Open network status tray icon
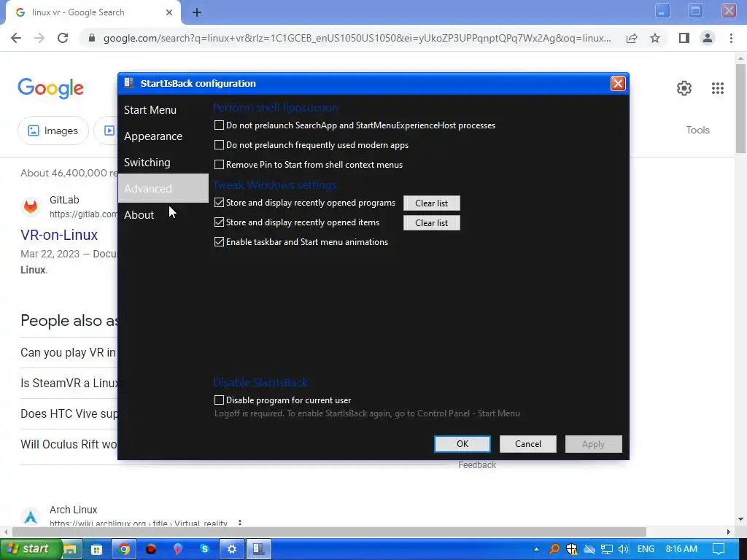747x560 pixels. click(606, 549)
